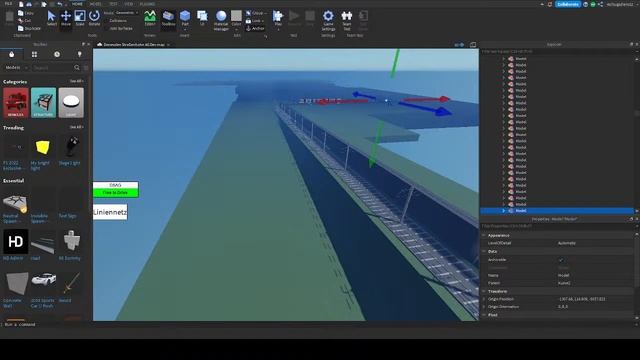640x360 pixels.
Task: Select the My bright light toolbox model
Action: 42,154
